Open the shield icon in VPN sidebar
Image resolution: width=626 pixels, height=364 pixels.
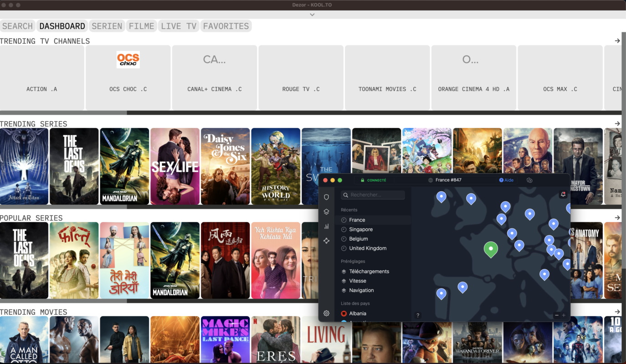click(326, 197)
